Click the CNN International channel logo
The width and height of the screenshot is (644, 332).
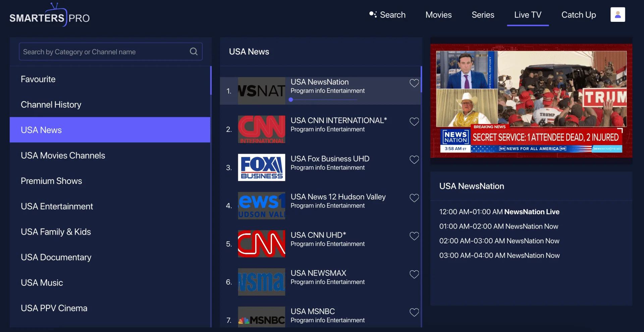point(262,129)
